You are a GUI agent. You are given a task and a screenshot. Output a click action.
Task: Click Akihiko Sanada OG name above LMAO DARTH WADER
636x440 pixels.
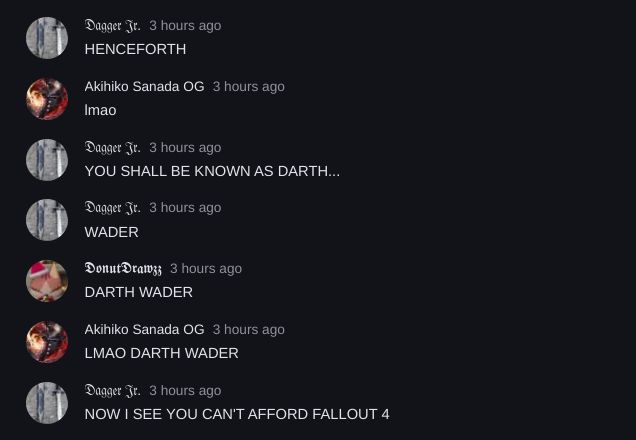point(144,329)
